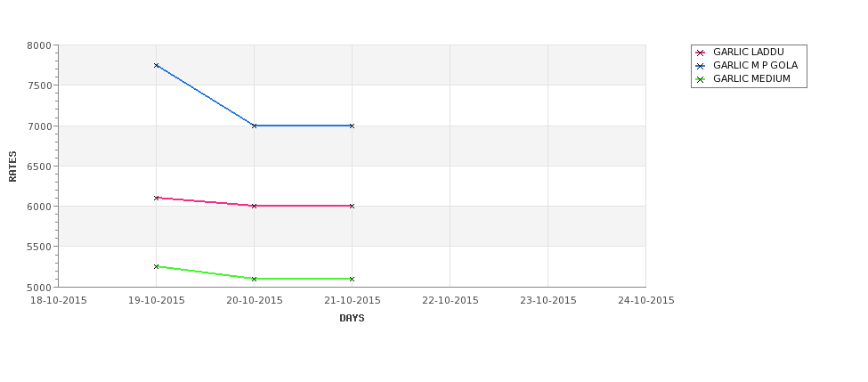Click Garlic Laddu pink legend marker
868x382 pixels.
click(700, 53)
